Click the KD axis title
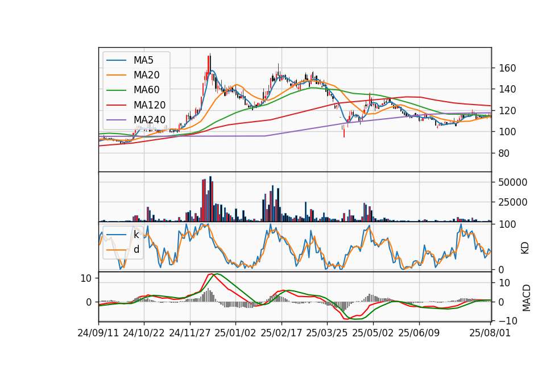Viewport: 546px width, 392px height. (525, 248)
